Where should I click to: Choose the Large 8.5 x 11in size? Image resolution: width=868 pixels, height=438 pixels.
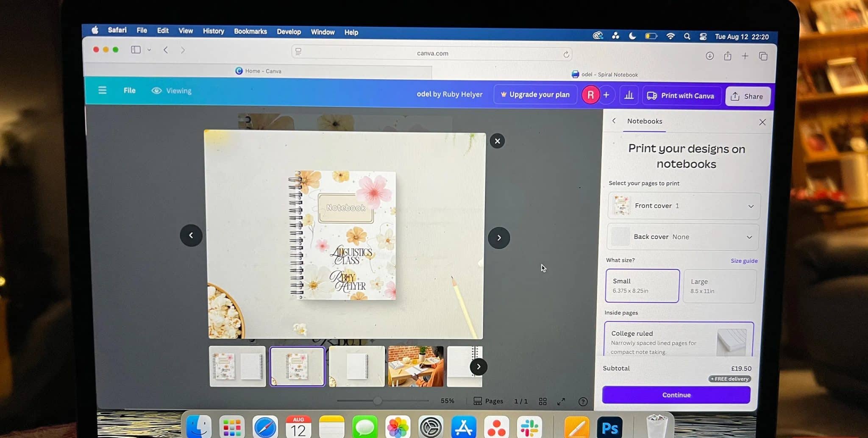pyautogui.click(x=720, y=286)
